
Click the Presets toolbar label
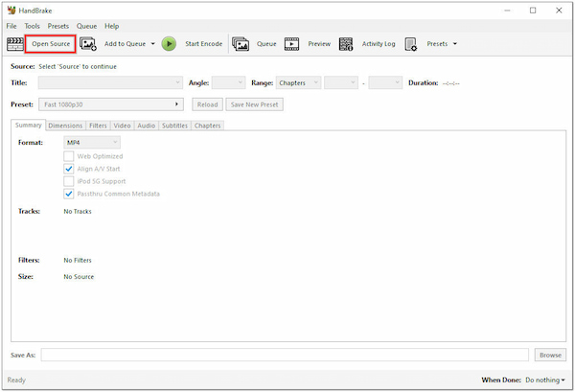[437, 44]
